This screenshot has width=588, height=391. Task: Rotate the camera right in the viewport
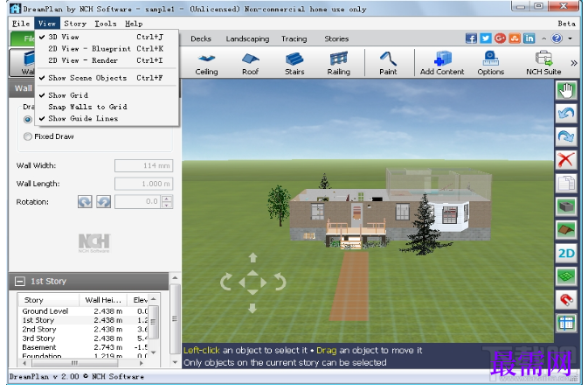[x=280, y=282]
